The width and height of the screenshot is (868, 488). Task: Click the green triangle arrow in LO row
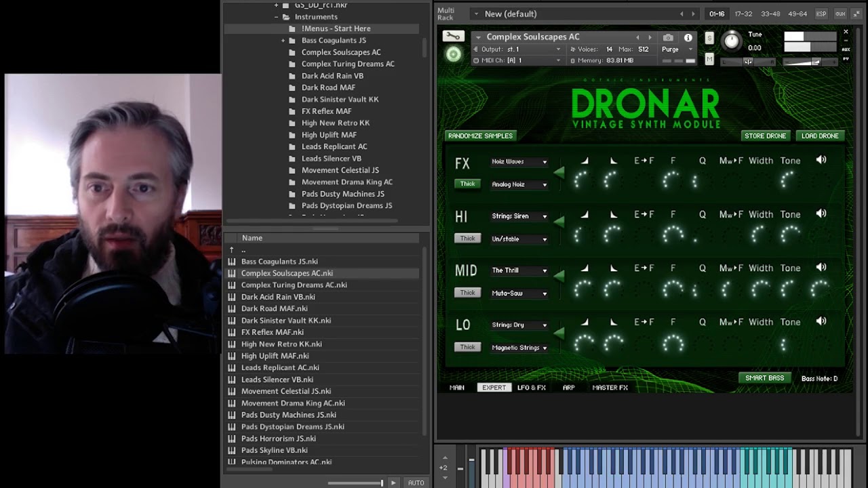pos(559,332)
